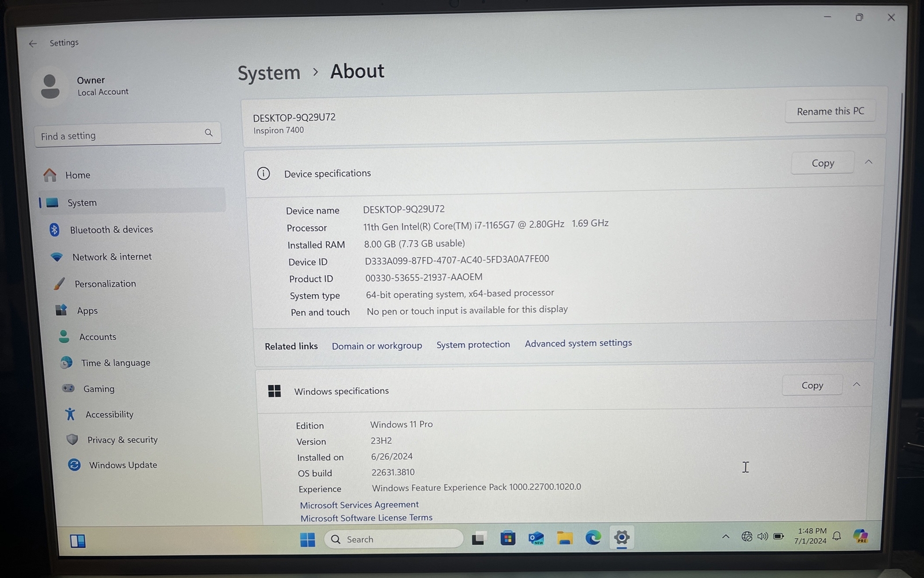Click the volume speaker tray icon
Screen dimensions: 924x578
[x=763, y=536]
